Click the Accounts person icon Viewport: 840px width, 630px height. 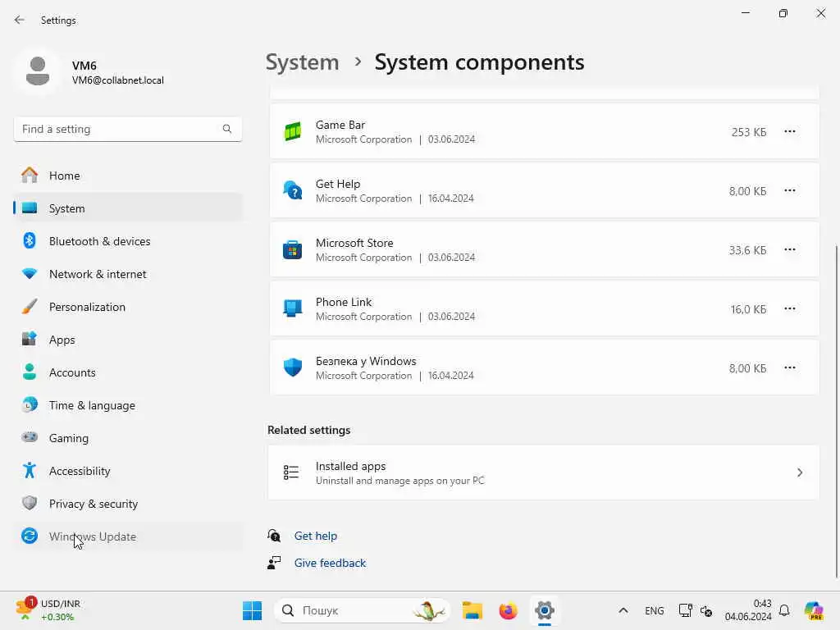30,372
